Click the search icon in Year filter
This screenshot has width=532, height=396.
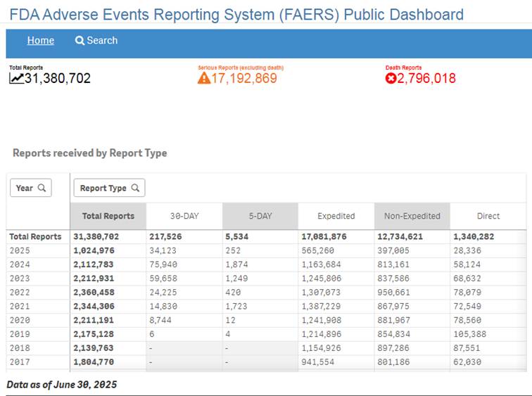pyautogui.click(x=42, y=188)
